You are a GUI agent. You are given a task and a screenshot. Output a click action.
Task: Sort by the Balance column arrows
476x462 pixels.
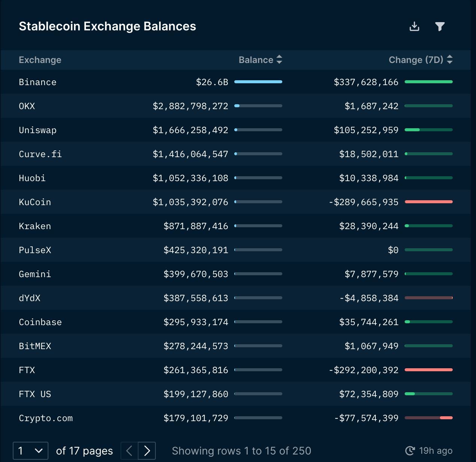[279, 60]
